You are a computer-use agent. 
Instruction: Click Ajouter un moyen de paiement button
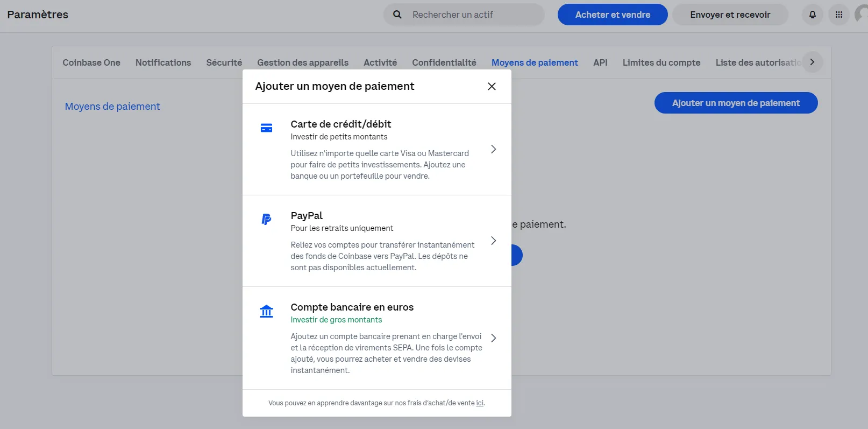[736, 103]
